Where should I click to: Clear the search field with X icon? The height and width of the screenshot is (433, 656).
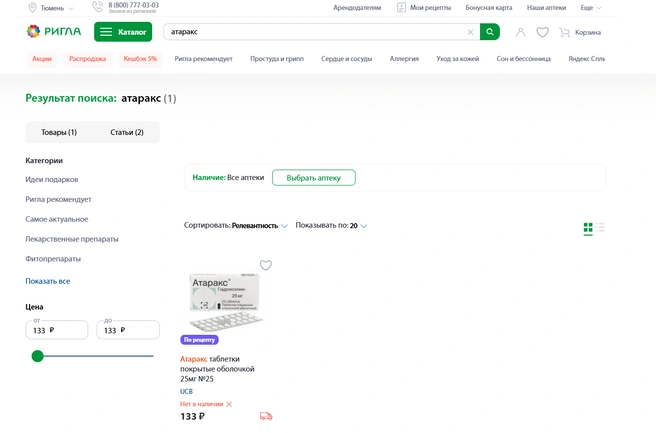pos(470,32)
